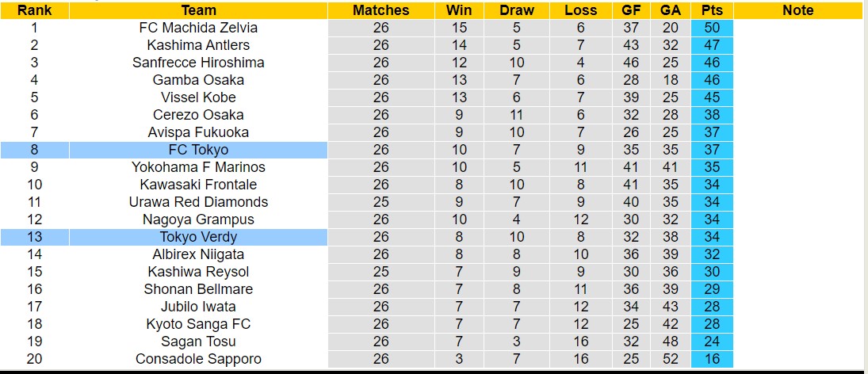Click the highlighted Tokyo Verdy team
Image resolution: width=868 pixels, height=374 pixels.
198,237
